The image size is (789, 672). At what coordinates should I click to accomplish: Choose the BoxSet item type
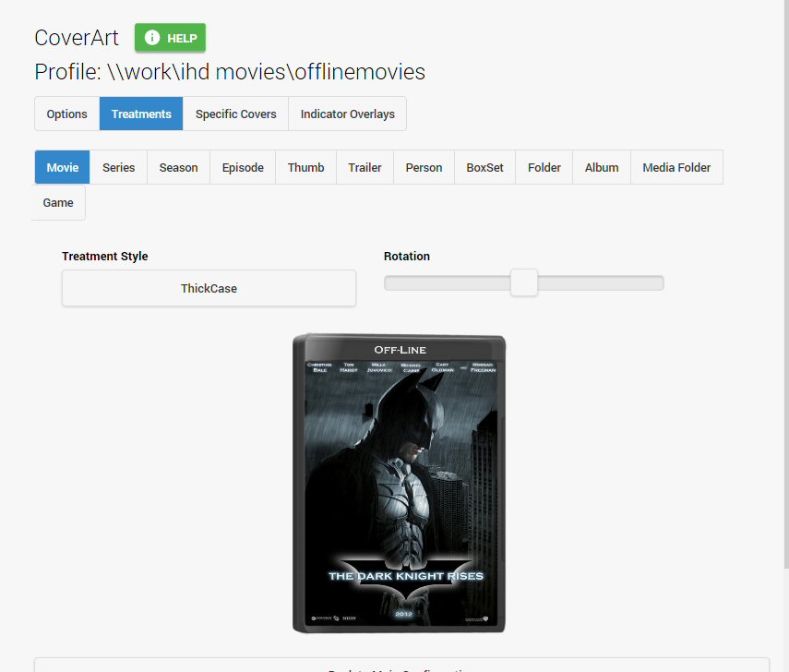pos(484,167)
